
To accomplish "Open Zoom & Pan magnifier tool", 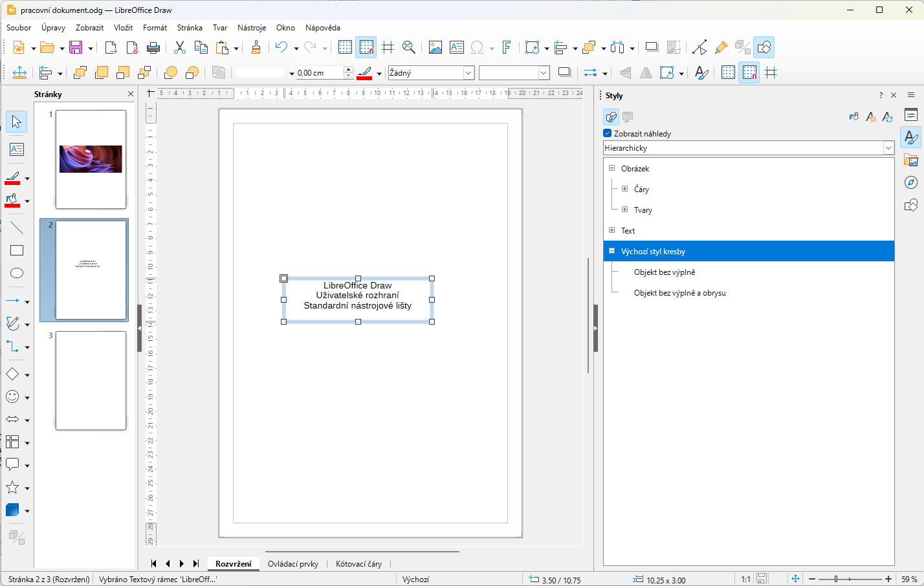I will click(408, 47).
